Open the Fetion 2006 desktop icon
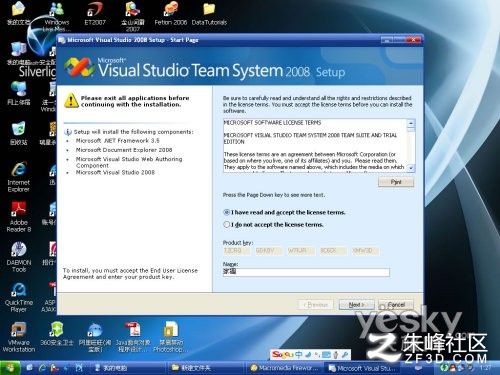 (x=171, y=14)
